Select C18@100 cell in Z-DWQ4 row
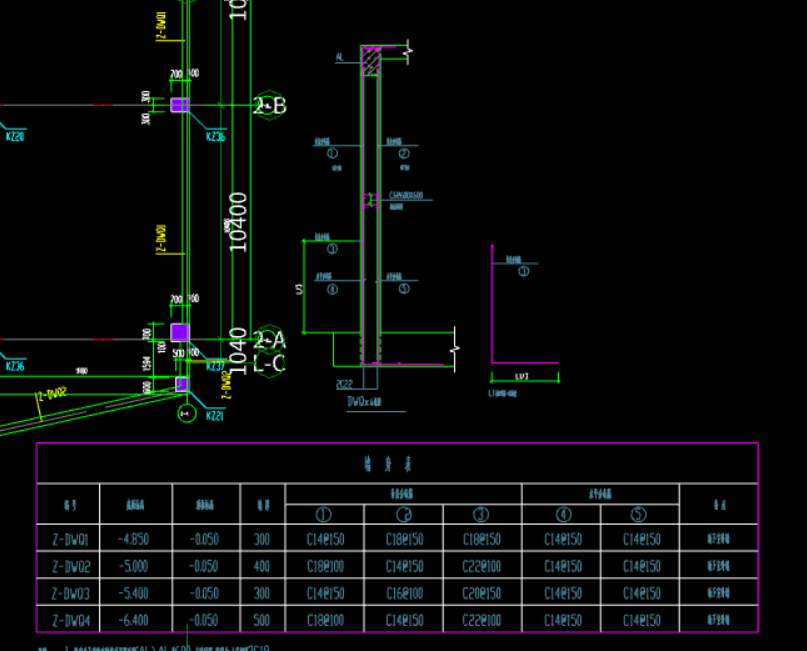The height and width of the screenshot is (651, 807). (325, 620)
